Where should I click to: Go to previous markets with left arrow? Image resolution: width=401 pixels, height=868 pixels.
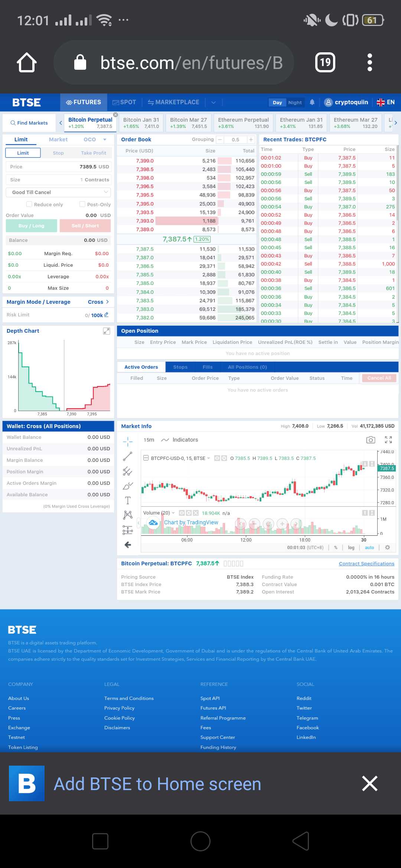[x=61, y=123]
